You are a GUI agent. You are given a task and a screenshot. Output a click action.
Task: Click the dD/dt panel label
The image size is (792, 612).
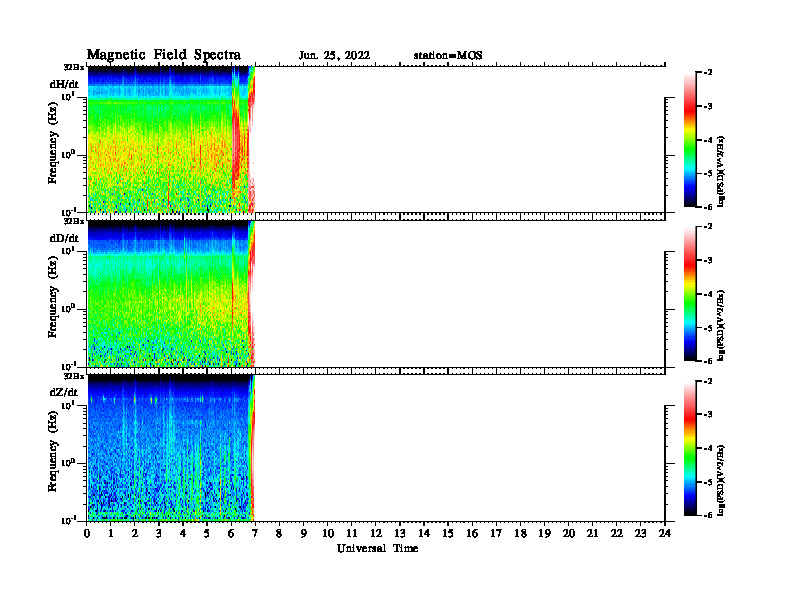[x=64, y=238]
